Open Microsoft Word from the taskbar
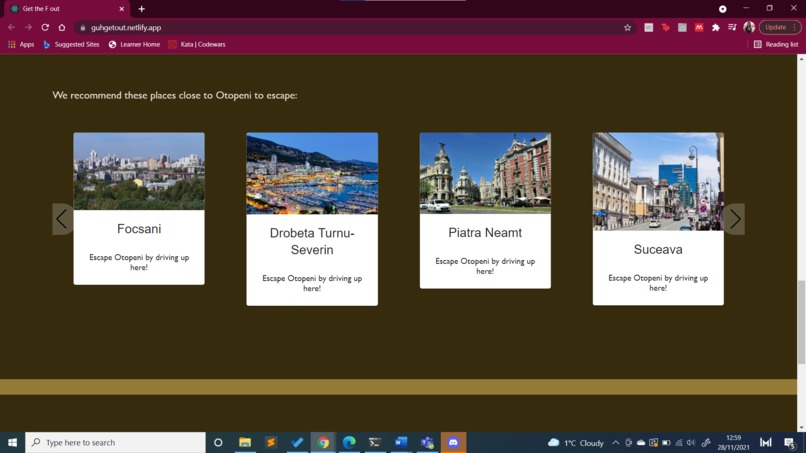Image resolution: width=806 pixels, height=453 pixels. click(401, 442)
